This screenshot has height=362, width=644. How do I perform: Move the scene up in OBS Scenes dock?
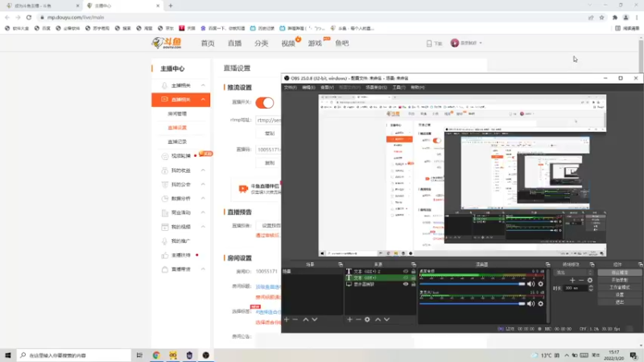306,319
